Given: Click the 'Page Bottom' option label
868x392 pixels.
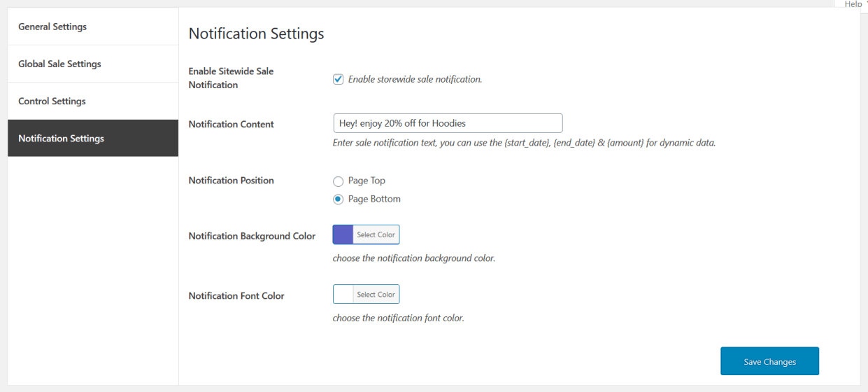Looking at the screenshot, I should coord(374,199).
